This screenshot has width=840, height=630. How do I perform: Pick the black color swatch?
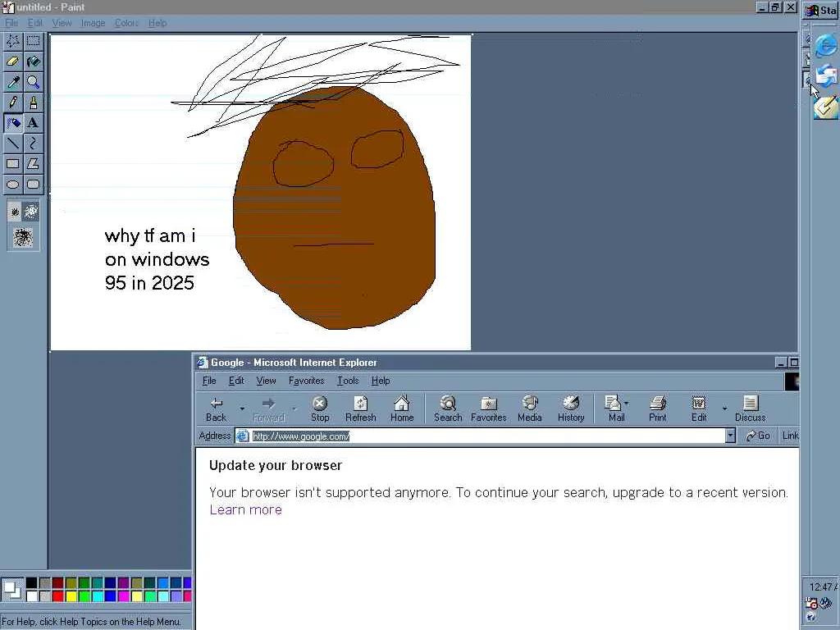tap(32, 583)
